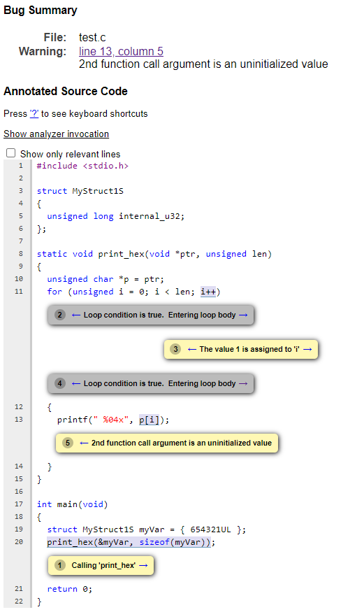This screenshot has width=364, height=612.
Task: Click left arrow in step 4 bubble
Action: coord(76,384)
